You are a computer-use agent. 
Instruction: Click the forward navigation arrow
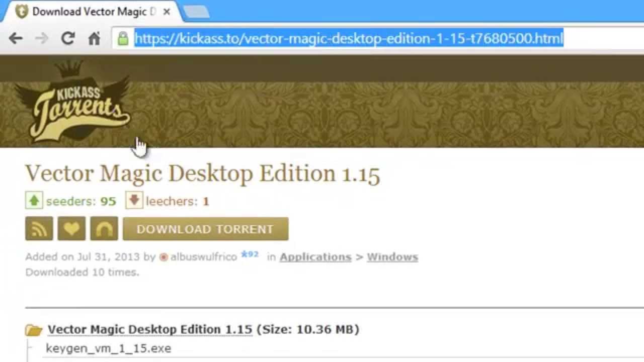42,38
